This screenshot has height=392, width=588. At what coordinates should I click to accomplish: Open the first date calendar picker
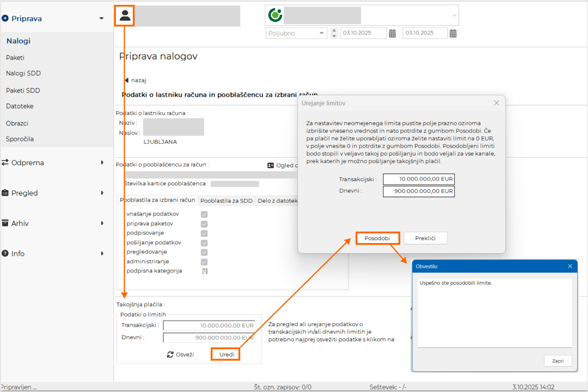pyautogui.click(x=392, y=33)
